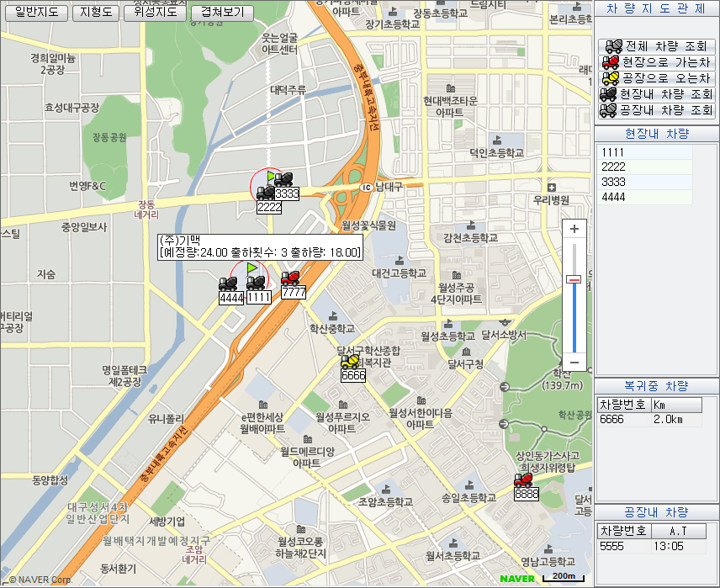Open 현장내 차량 조회
720x588 pixels.
[x=657, y=94]
